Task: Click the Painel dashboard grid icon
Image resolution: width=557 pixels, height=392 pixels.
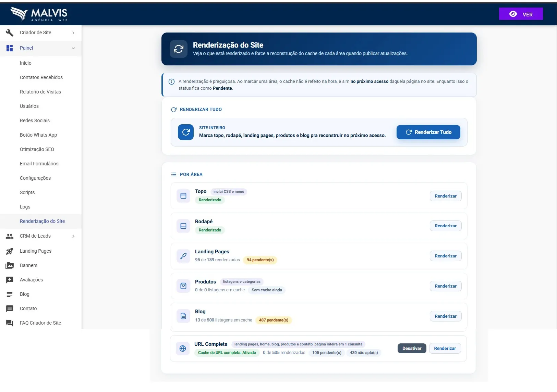Action: (x=10, y=48)
